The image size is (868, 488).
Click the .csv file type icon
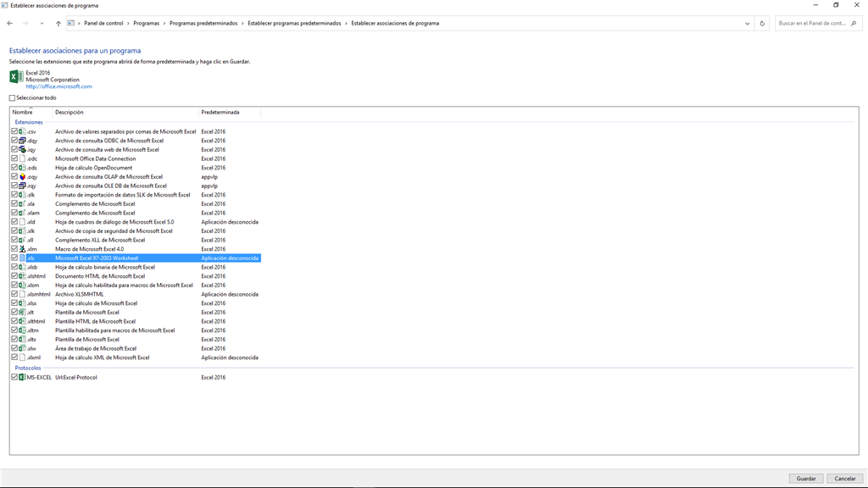point(22,131)
